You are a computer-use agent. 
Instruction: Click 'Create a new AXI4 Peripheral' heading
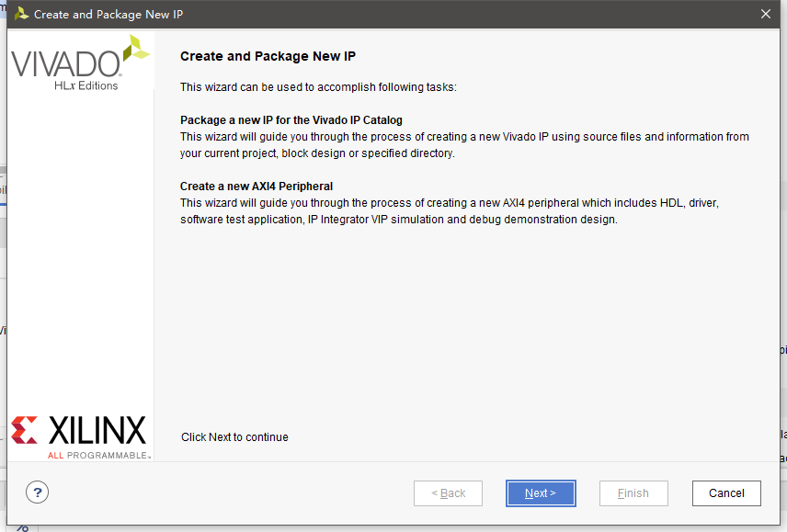click(x=256, y=187)
